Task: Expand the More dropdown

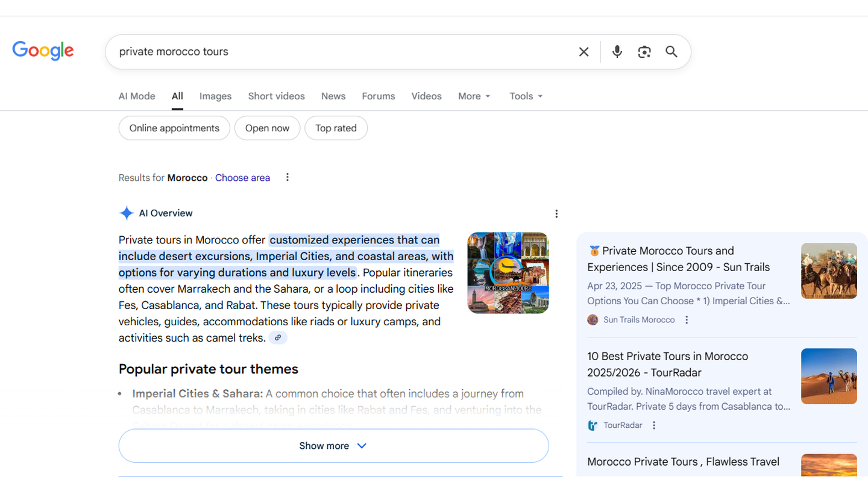Action: (x=474, y=96)
